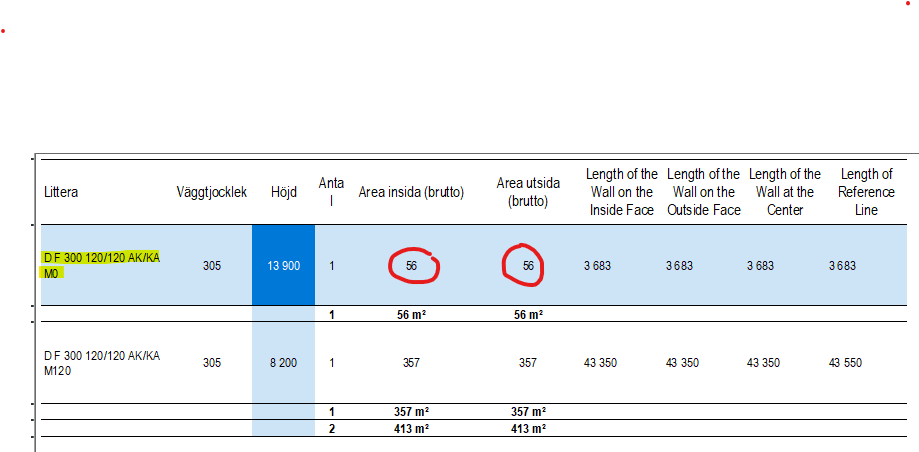Click the 357 value under Area insida
Viewport: 919px width, 452px height.
411,363
